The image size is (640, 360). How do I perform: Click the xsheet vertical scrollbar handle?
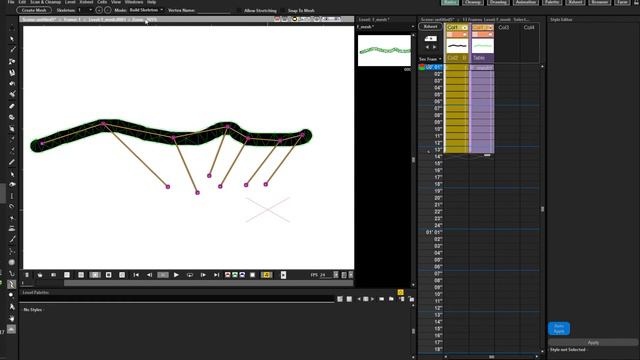542,209
